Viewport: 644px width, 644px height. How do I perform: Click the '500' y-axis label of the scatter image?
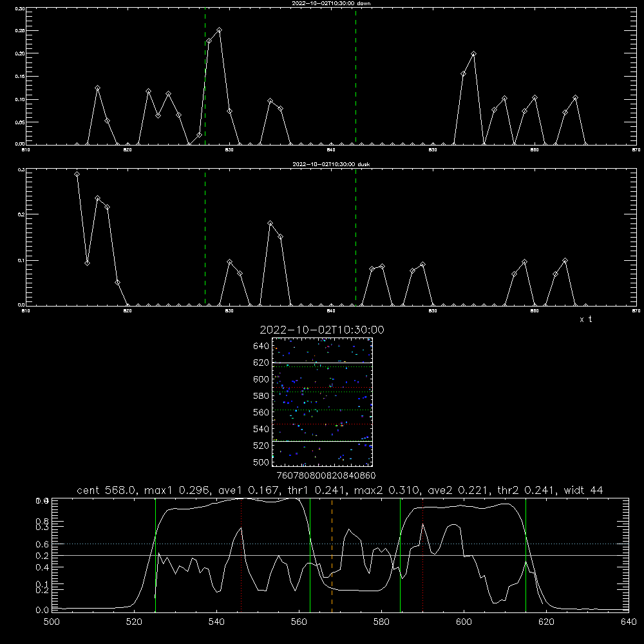tap(261, 462)
